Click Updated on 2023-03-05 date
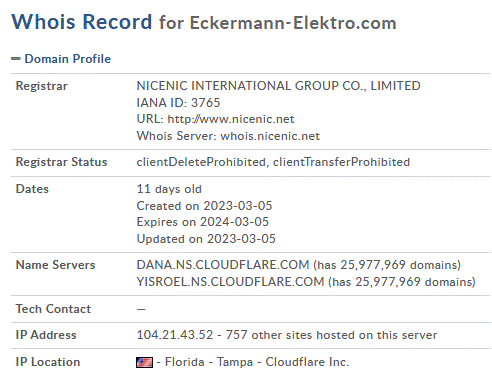 [x=206, y=239]
